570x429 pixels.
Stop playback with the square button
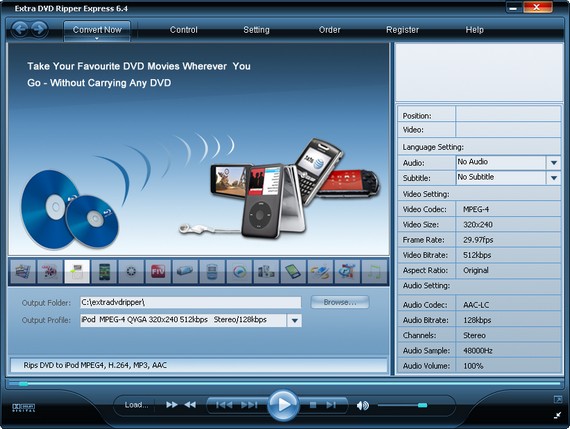click(313, 405)
